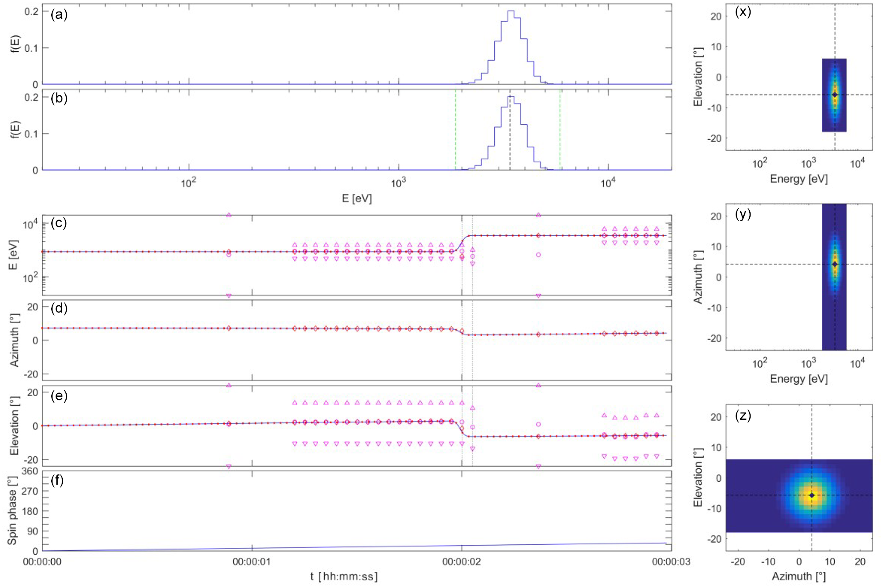Click the 00:00:02 time axis tick label
883x588 pixels.
pos(461,562)
